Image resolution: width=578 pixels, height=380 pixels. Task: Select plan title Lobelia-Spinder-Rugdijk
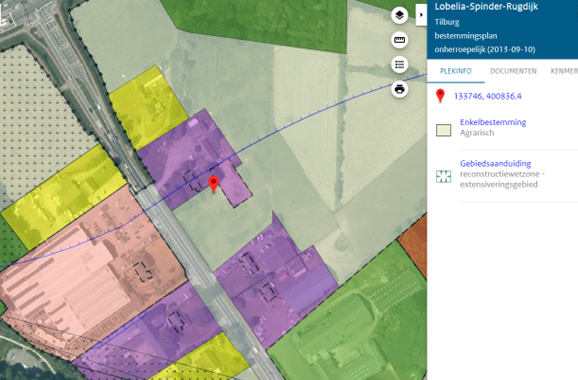486,7
